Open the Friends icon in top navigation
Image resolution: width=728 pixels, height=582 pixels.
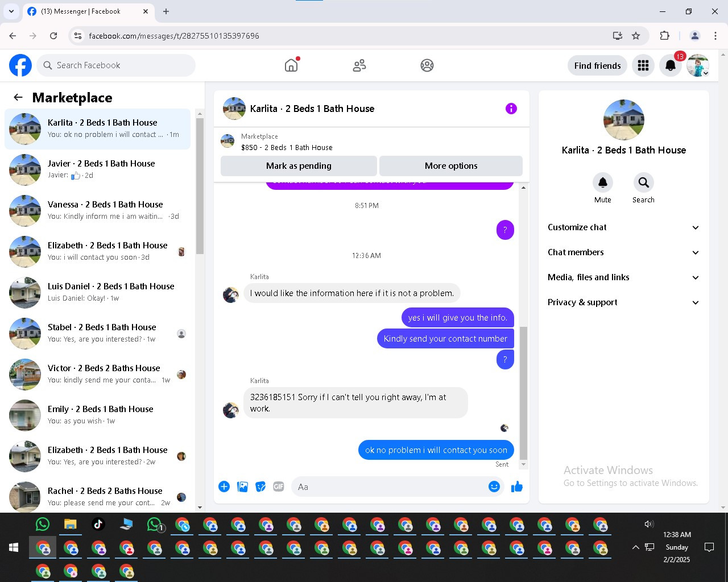click(x=359, y=65)
